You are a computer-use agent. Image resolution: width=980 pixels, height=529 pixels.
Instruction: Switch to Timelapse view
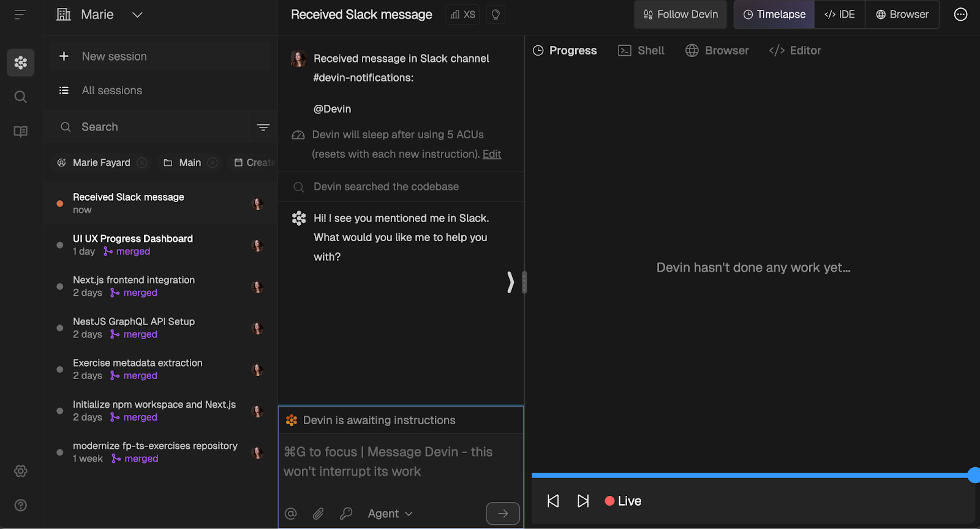(774, 14)
